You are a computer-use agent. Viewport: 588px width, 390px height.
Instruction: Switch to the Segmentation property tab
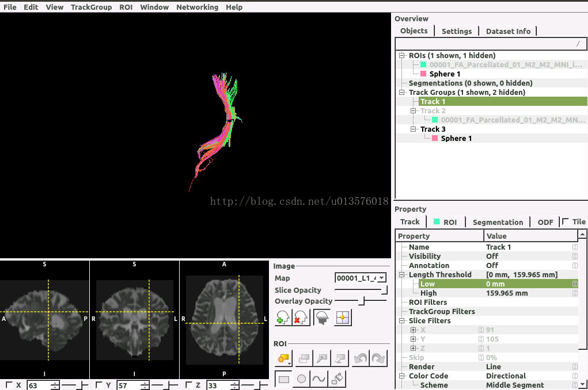(498, 222)
